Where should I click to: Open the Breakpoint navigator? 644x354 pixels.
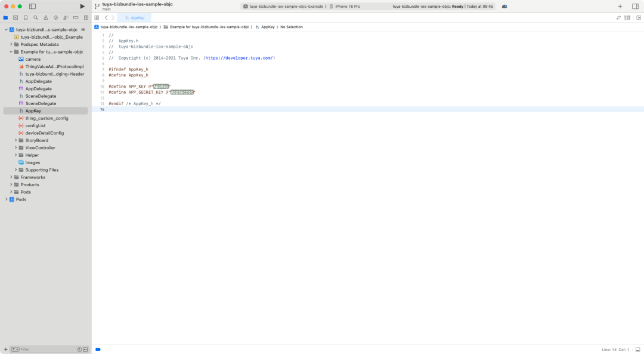pos(76,18)
